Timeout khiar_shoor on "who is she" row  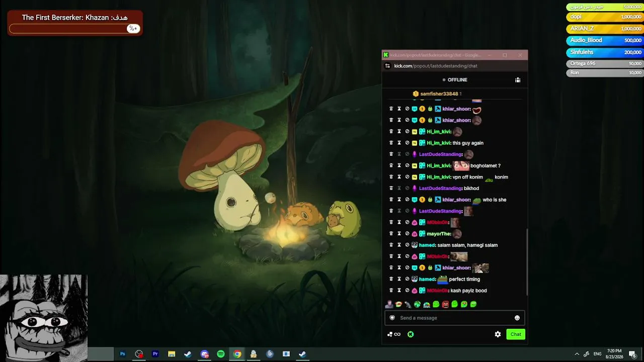(399, 200)
